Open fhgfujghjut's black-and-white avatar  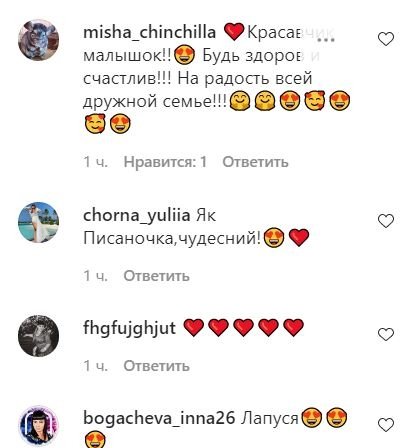38,336
